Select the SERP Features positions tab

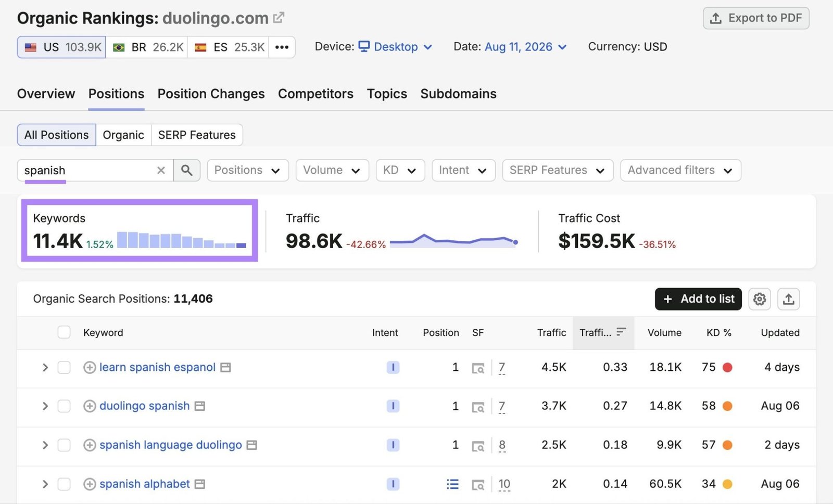197,135
